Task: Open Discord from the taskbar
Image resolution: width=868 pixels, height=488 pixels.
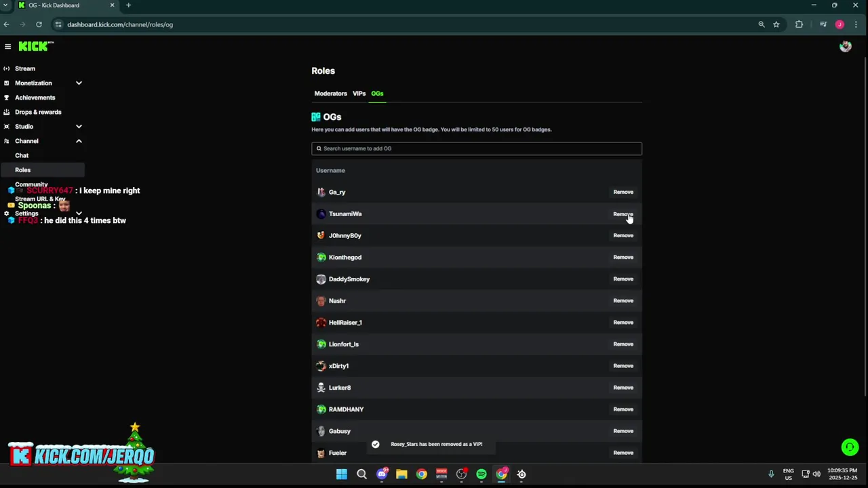Action: click(382, 474)
